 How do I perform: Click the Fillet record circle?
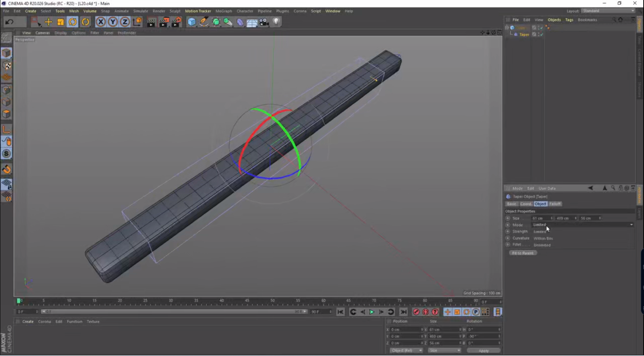click(x=508, y=244)
